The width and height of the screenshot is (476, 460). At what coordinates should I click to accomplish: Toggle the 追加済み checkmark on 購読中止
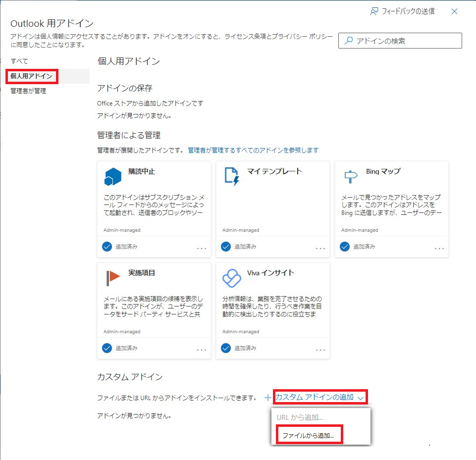[x=107, y=247]
